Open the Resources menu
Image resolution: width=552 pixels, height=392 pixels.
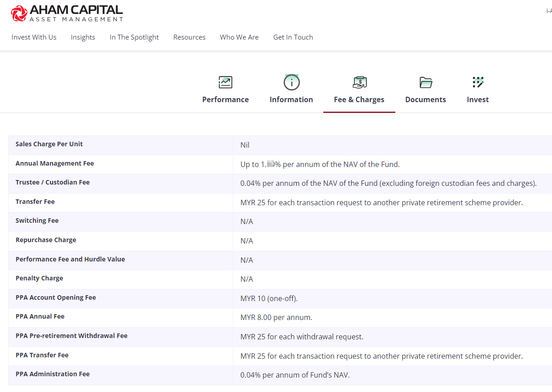[190, 37]
